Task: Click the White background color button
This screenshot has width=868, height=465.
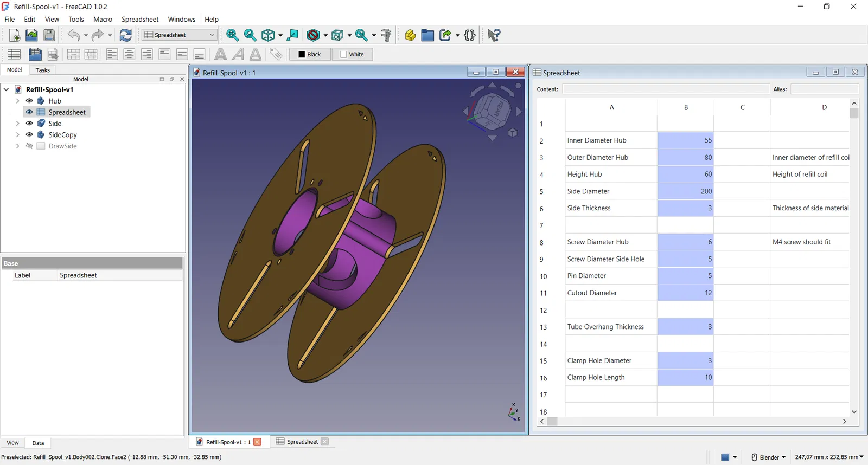Action: pos(352,54)
